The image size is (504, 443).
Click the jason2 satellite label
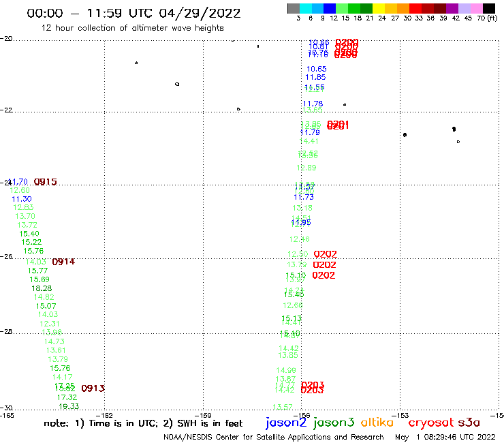pos(286,423)
